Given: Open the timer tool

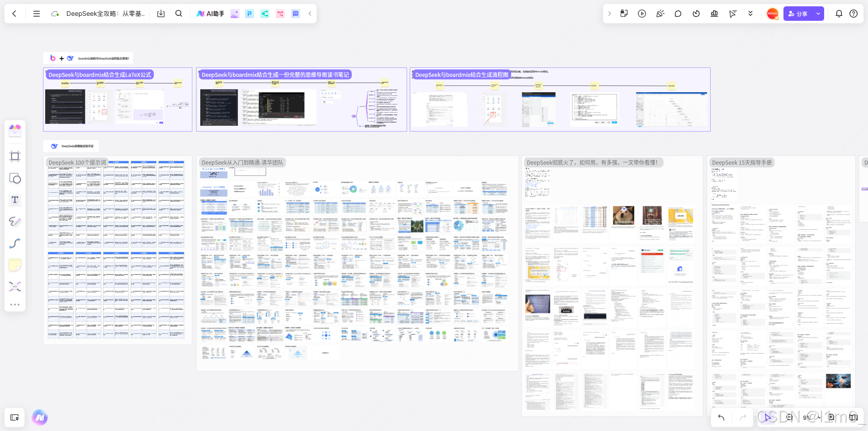Looking at the screenshot, I should (696, 14).
